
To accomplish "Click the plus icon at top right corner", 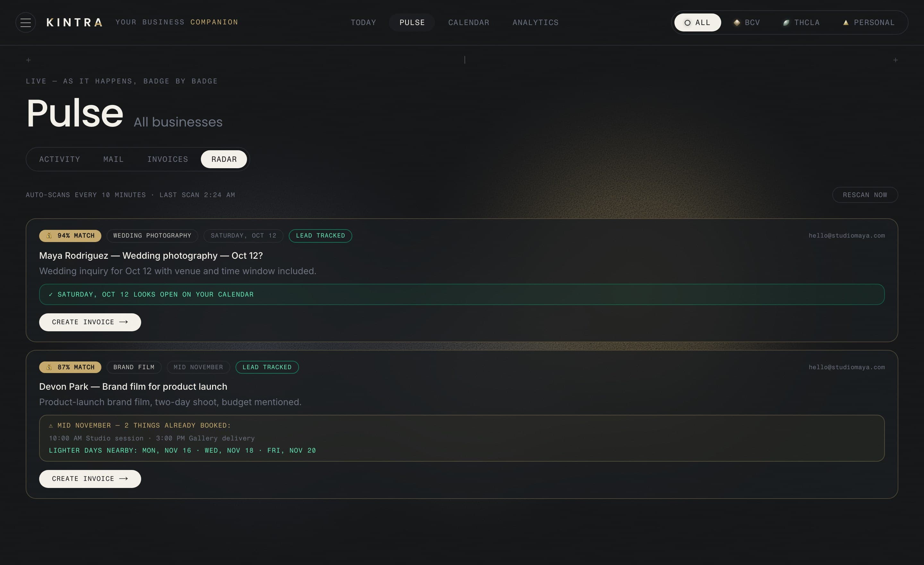I will 895,60.
